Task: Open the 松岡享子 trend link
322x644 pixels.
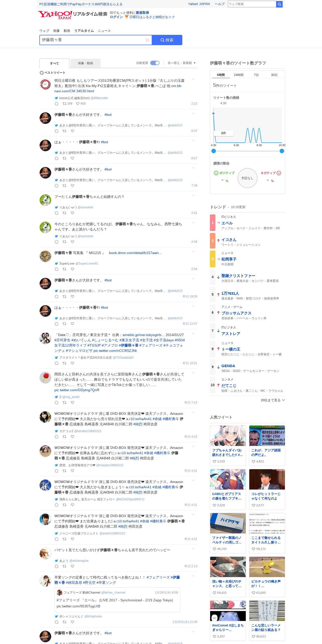Action: [229, 259]
